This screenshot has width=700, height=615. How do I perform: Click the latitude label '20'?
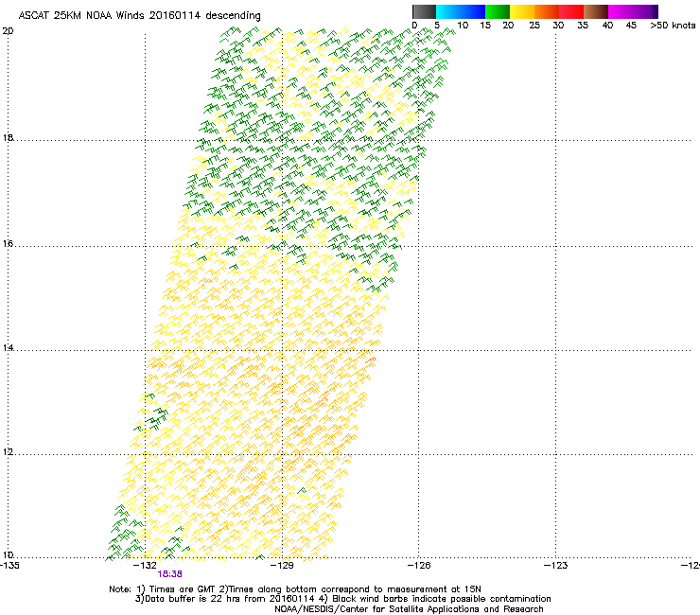click(x=8, y=31)
